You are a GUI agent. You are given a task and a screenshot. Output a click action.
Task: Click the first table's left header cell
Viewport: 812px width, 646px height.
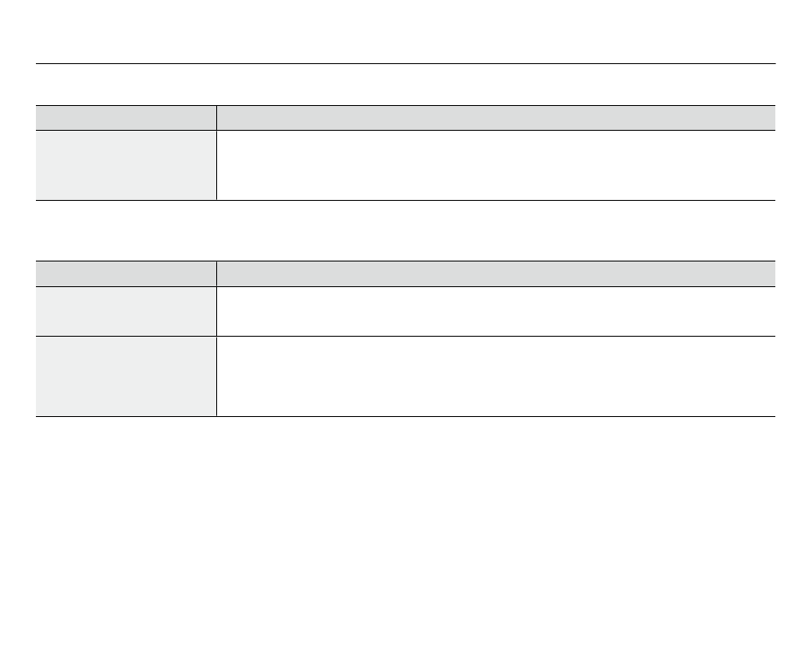pyautogui.click(x=126, y=118)
